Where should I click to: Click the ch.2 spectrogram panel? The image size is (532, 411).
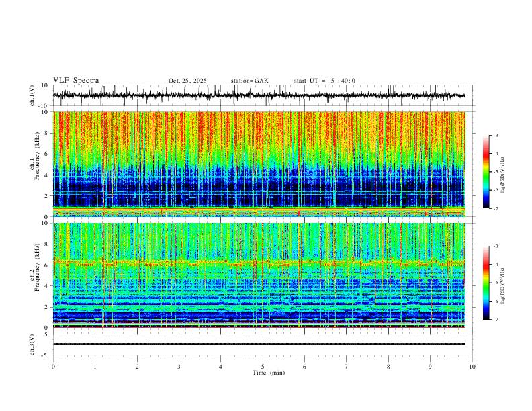point(259,275)
